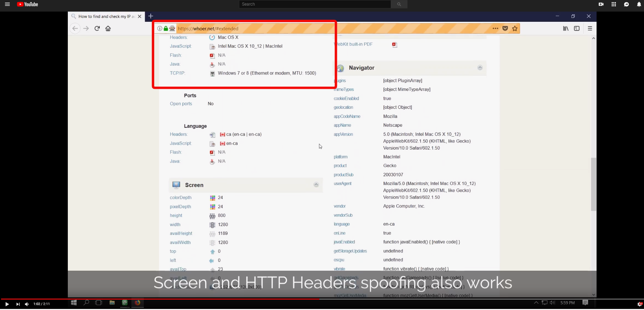
Task: Click the 'colorDepth' screen property
Action: (x=181, y=198)
